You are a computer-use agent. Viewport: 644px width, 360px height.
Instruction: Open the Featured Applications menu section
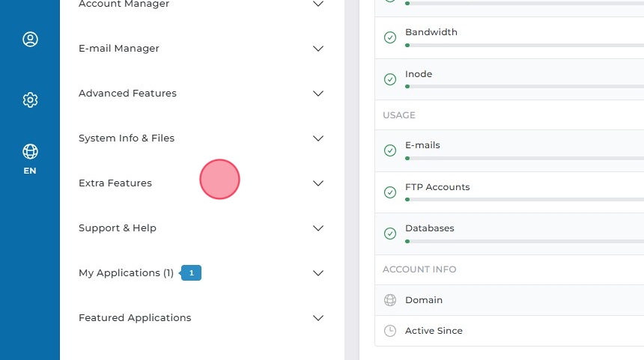[x=135, y=318]
